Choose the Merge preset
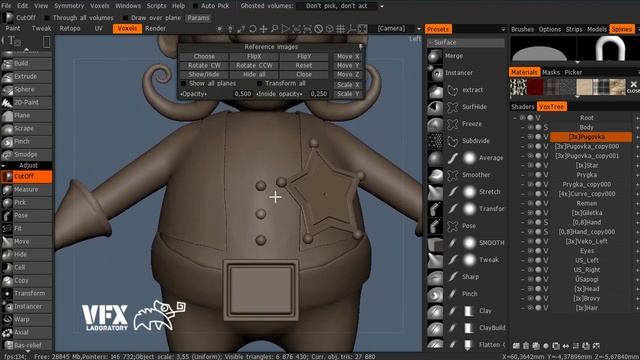 pyautogui.click(x=454, y=56)
